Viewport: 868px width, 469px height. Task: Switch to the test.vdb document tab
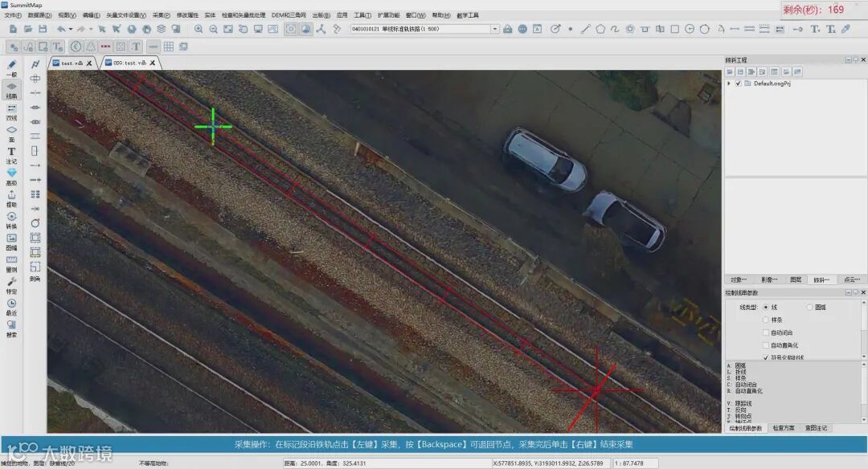click(71, 63)
